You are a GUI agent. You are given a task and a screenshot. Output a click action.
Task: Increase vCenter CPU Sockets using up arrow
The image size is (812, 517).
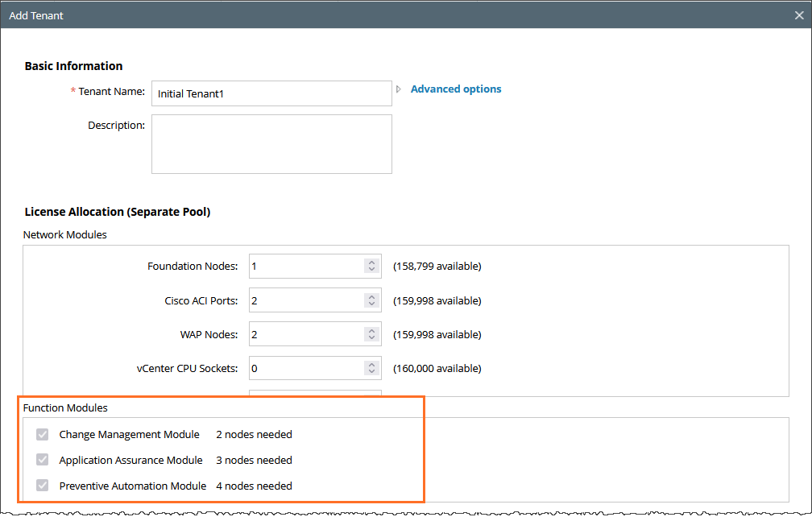[x=371, y=364]
